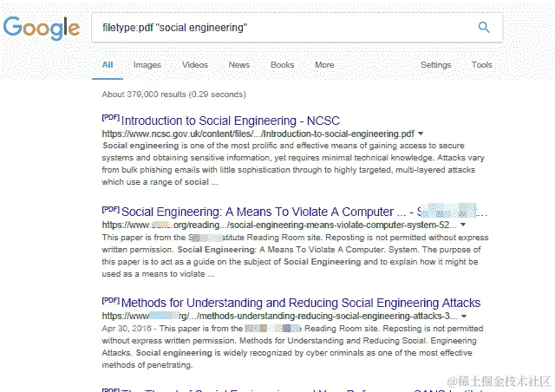Click the 'Apr 30, 2016' date text

pyautogui.click(x=127, y=329)
